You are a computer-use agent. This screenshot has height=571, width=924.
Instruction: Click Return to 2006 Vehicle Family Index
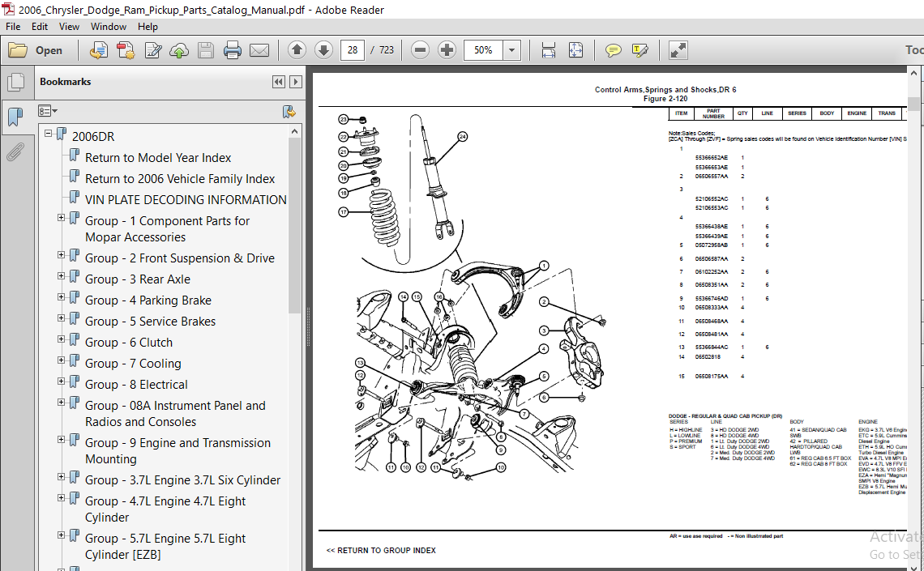[x=180, y=179]
